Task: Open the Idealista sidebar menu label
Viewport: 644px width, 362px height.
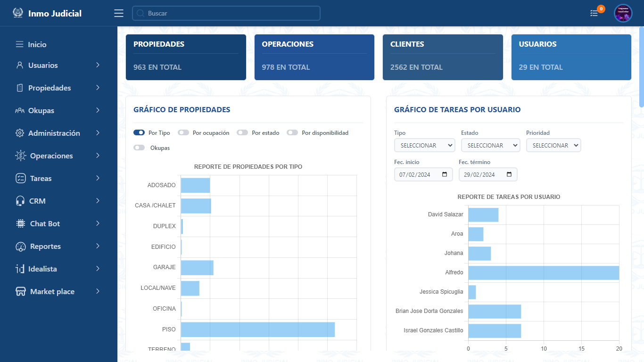Action: click(x=42, y=269)
